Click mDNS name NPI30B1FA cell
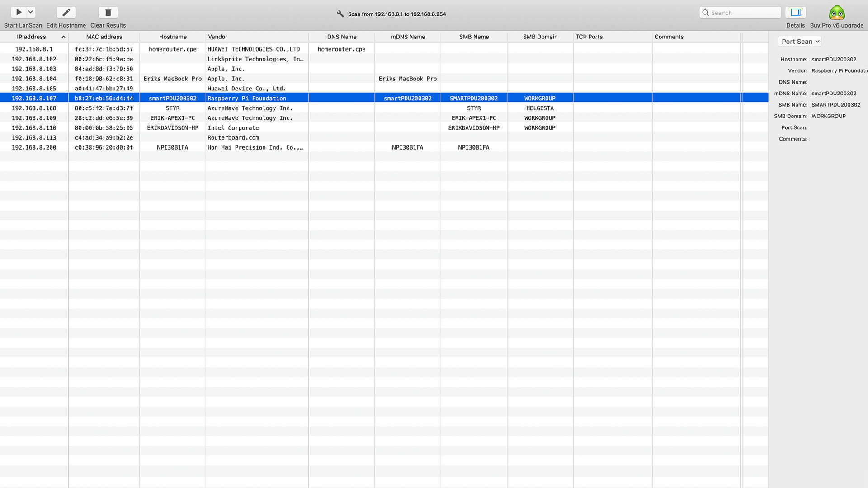The image size is (868, 488). 408,147
